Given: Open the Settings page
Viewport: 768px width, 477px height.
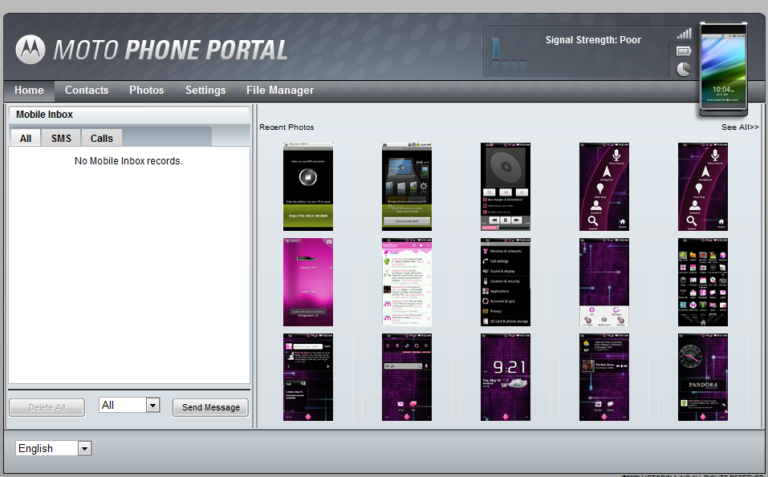Looking at the screenshot, I should click(205, 90).
